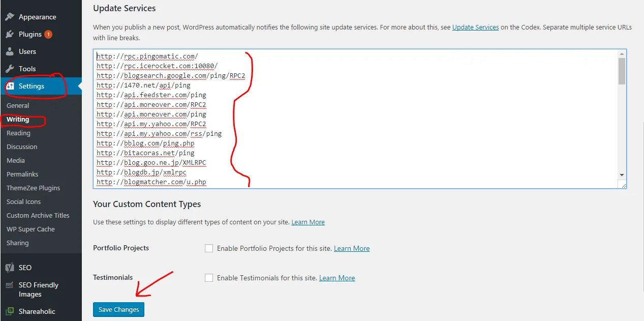Screen dimensions: 644x321
Task: Select the Writing submenu item
Action: (x=18, y=119)
